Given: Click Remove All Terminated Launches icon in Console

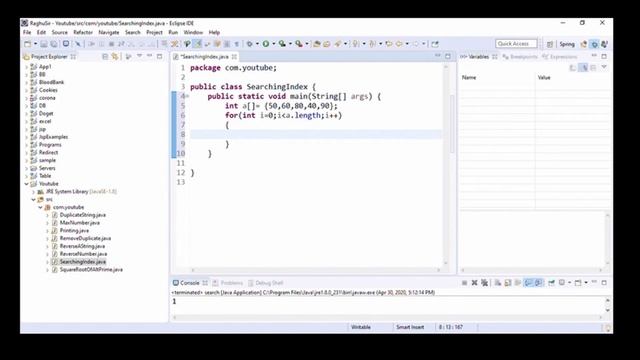Looking at the screenshot, I should (x=484, y=282).
